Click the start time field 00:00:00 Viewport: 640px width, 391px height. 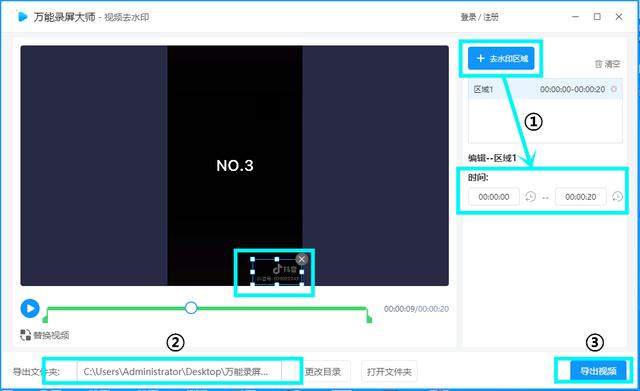pyautogui.click(x=494, y=197)
